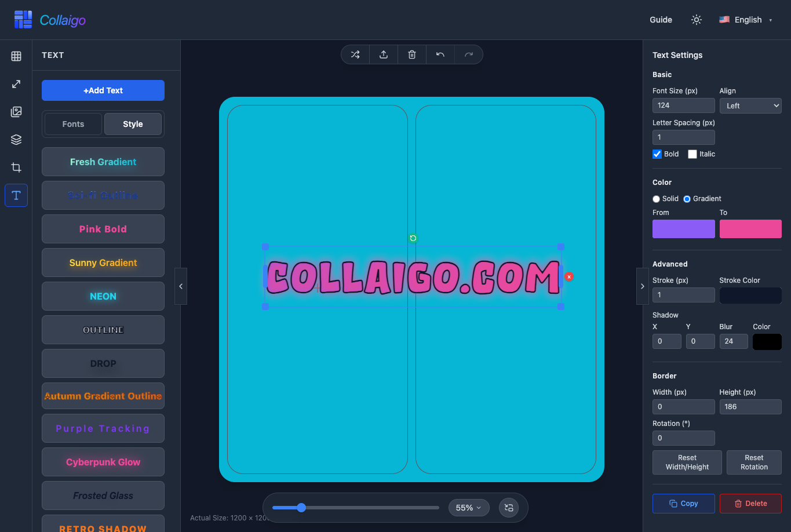This screenshot has height=532, width=791.
Task: Open the gradient From purple color swatch
Action: [684, 229]
